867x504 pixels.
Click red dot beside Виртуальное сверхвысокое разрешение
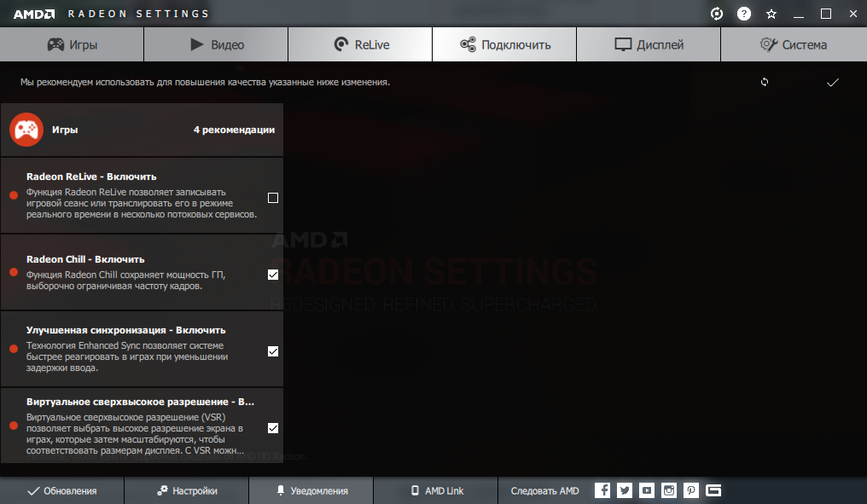[x=14, y=426]
